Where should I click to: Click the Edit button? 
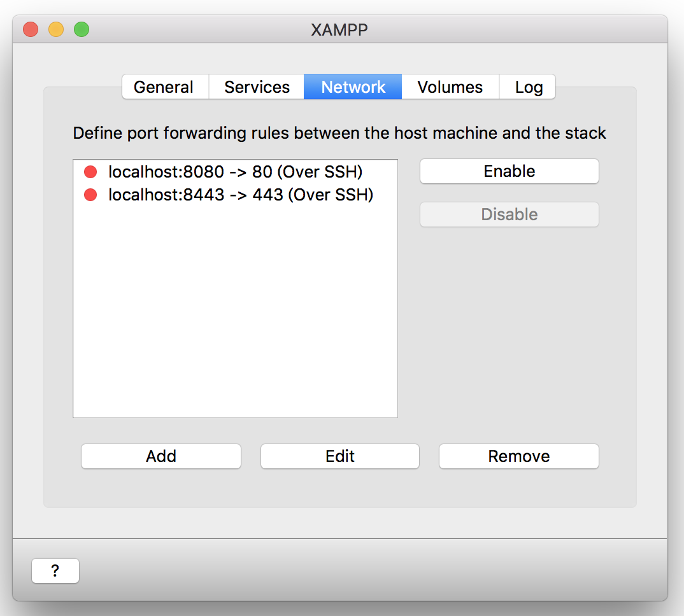340,456
